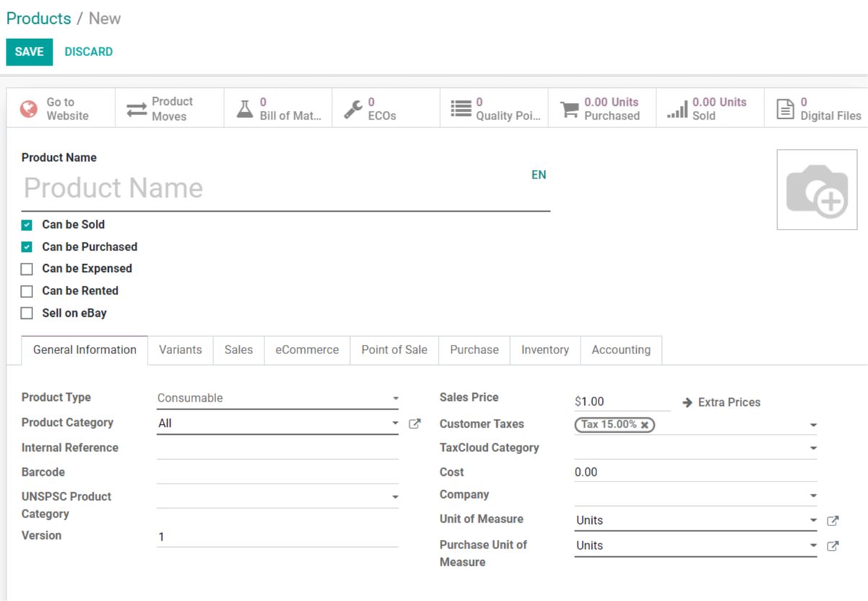Go back to Products breadcrumb
Screen dimensions: 868x601
[x=39, y=19]
